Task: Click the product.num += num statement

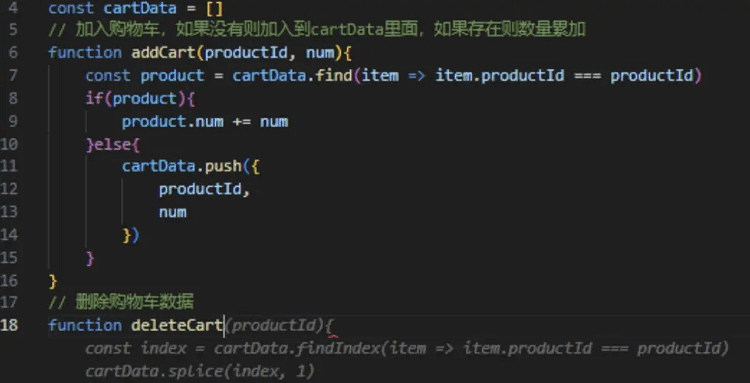Action: point(205,121)
